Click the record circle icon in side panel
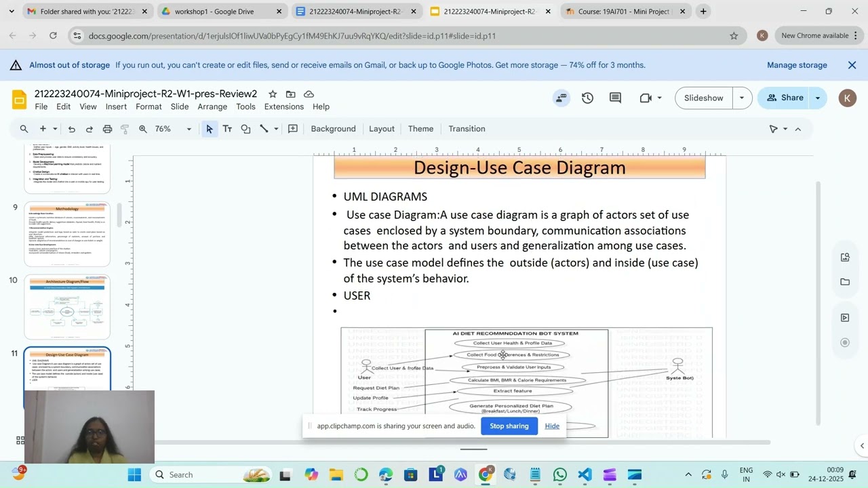 845,342
